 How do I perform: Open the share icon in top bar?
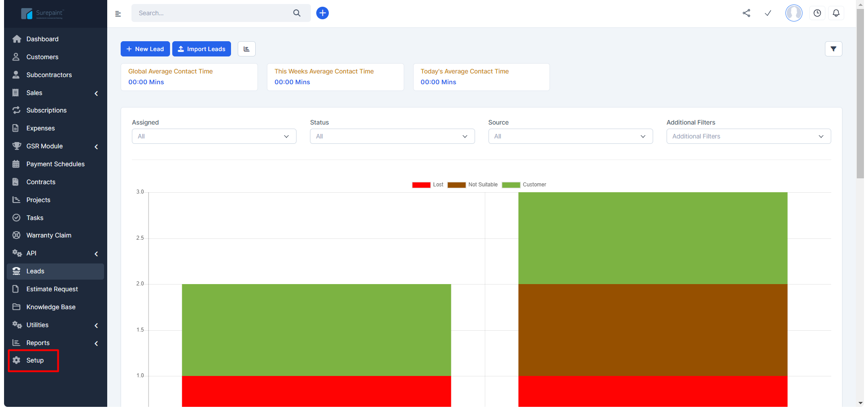tap(746, 13)
